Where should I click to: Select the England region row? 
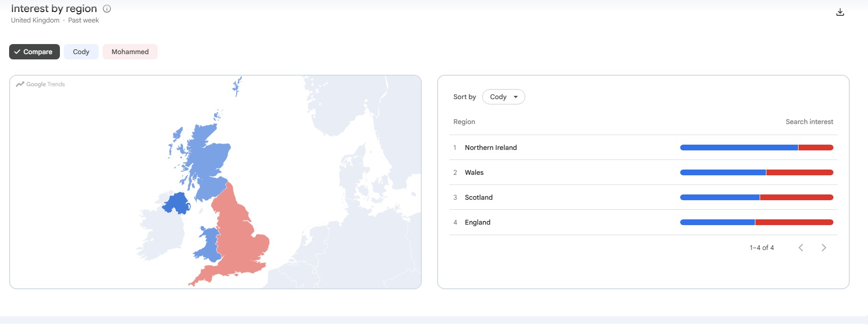pyautogui.click(x=643, y=222)
